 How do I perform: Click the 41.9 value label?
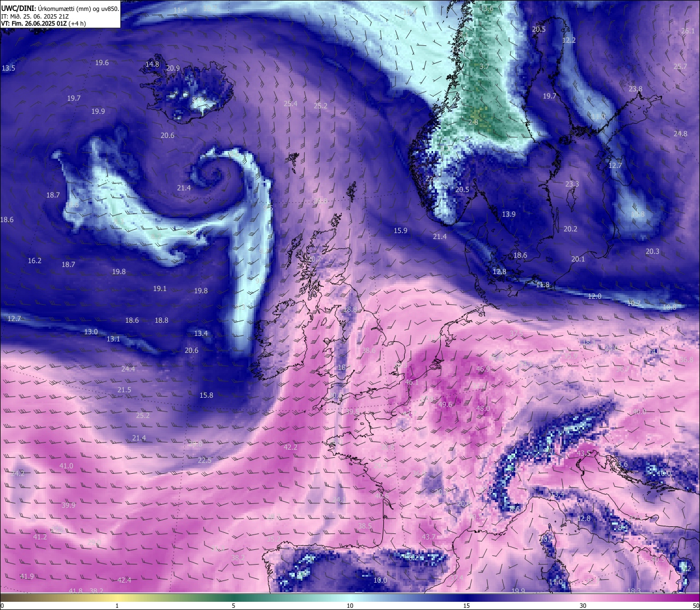27,577
